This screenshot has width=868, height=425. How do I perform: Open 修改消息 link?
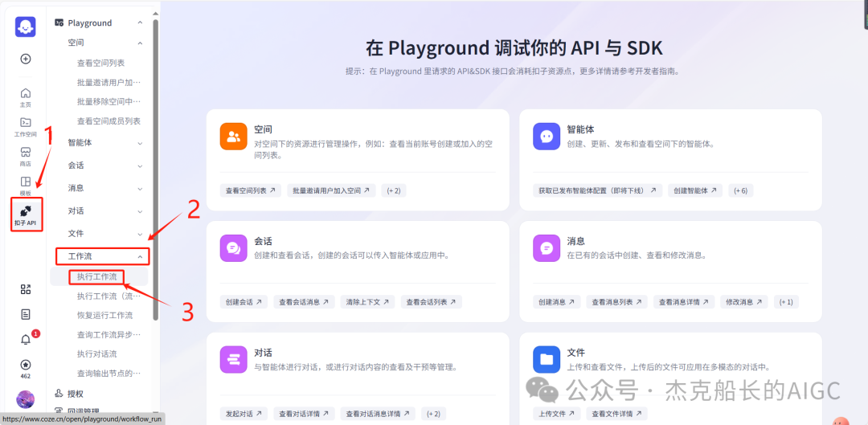point(744,302)
